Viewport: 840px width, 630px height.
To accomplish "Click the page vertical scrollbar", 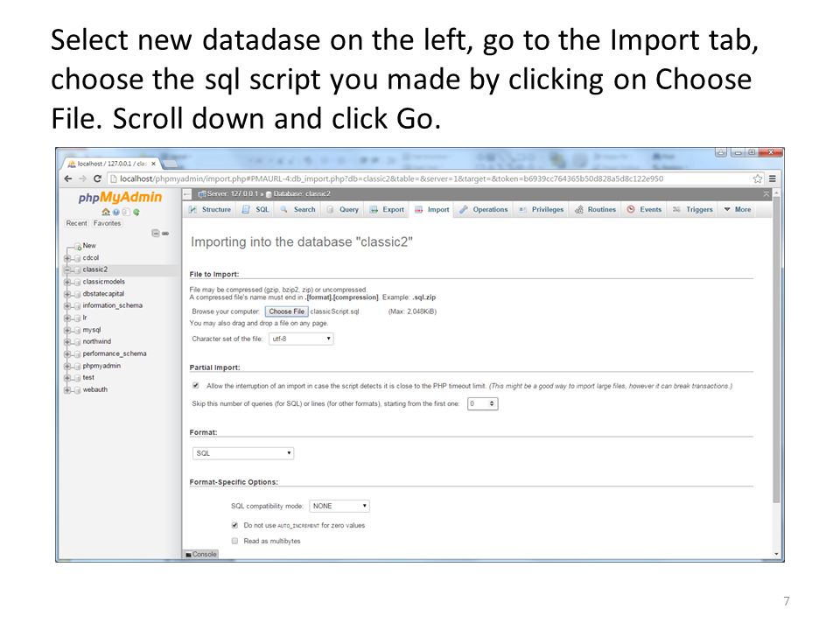I will (x=776, y=348).
